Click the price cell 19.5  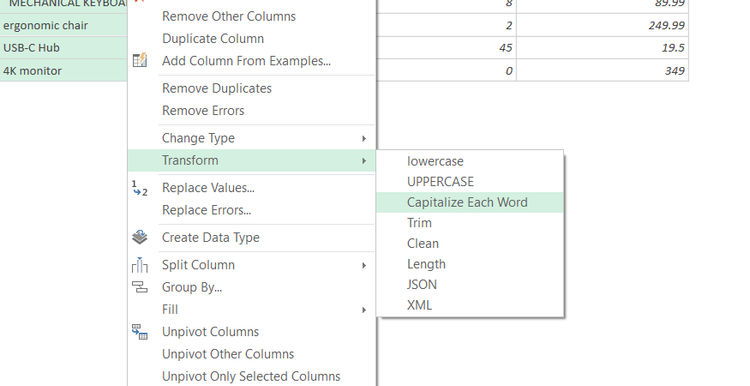(603, 48)
